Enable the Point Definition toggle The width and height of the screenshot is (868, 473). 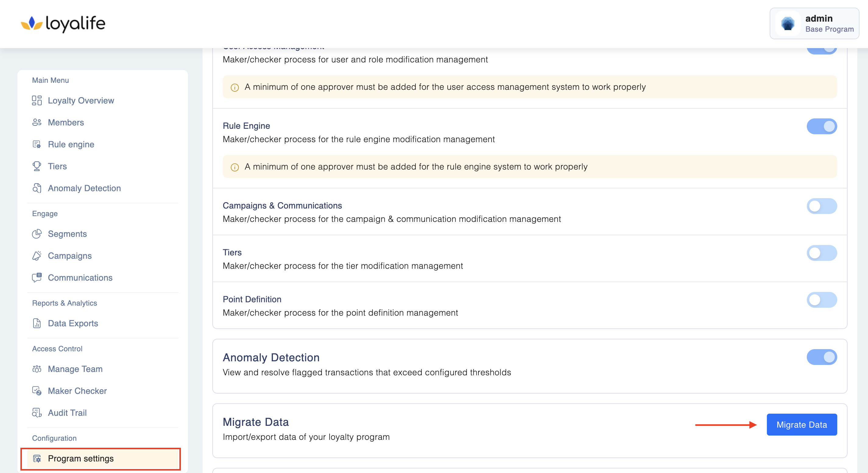[x=821, y=300]
